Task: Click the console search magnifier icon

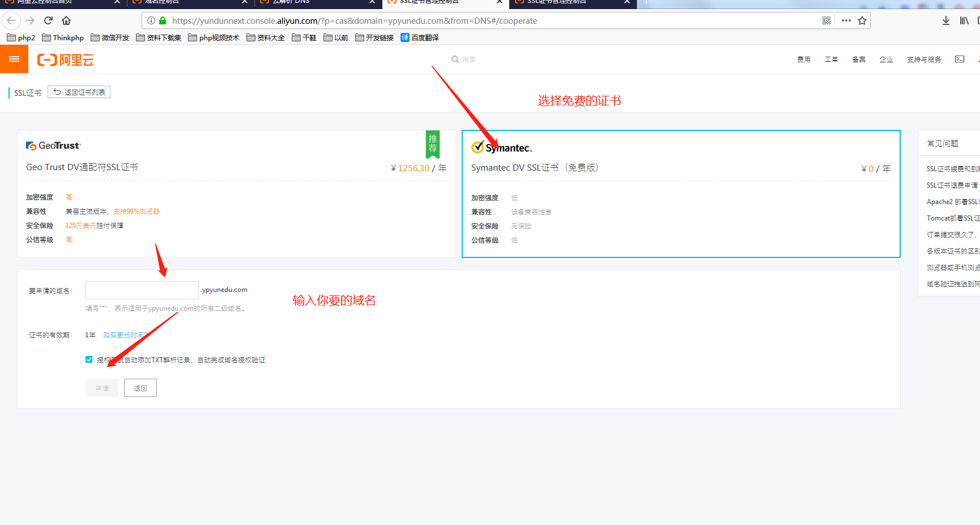Action: pyautogui.click(x=455, y=60)
